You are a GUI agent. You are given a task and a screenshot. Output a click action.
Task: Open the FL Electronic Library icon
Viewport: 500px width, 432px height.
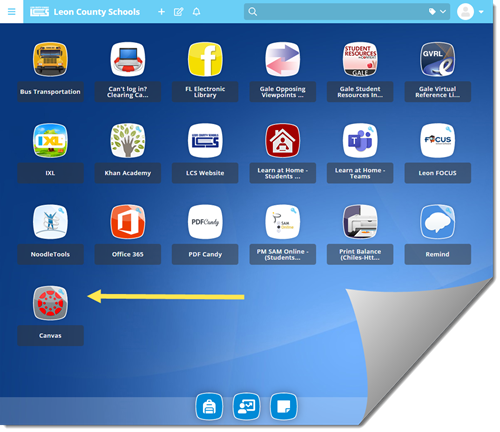(x=205, y=59)
